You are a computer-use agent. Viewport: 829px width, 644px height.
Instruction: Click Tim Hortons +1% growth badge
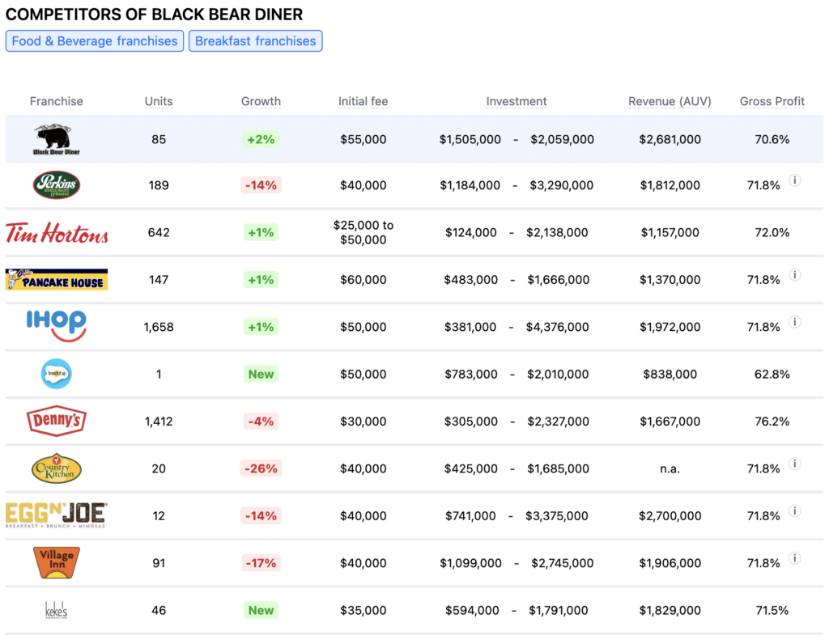tap(261, 232)
